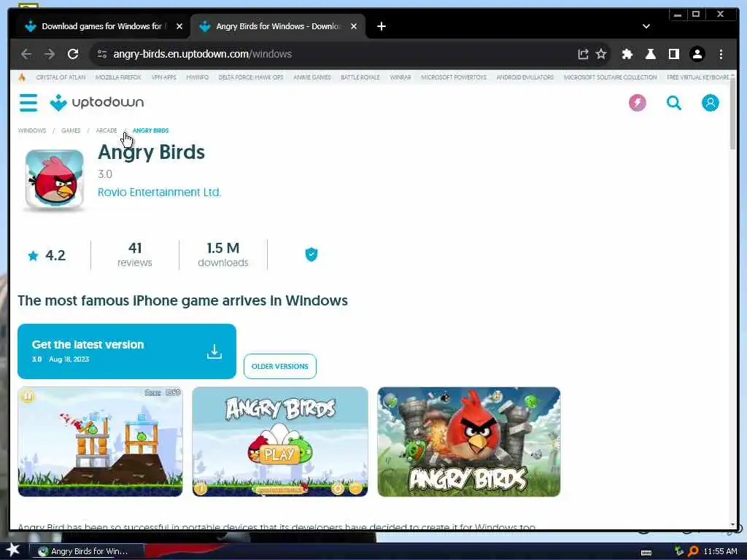Image resolution: width=747 pixels, height=560 pixels.
Task: Toggle the browser side panel
Action: [x=673, y=54]
